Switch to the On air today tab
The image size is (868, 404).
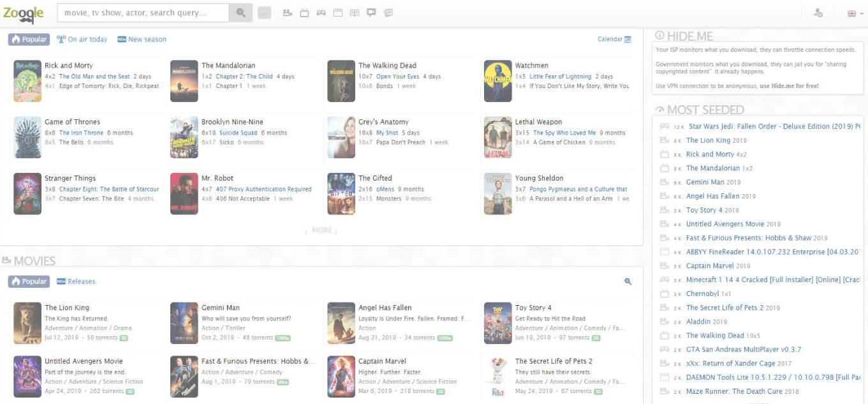82,39
